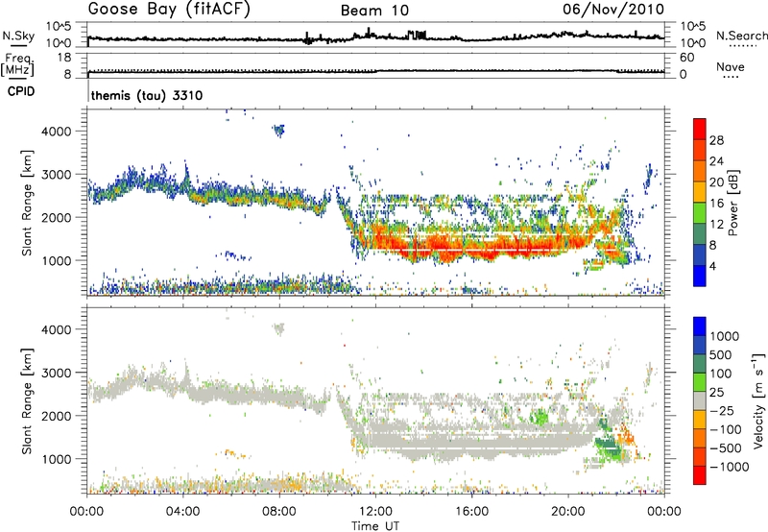
Task: Click the "-500" label on Velocity colorbar
Action: (x=726, y=447)
